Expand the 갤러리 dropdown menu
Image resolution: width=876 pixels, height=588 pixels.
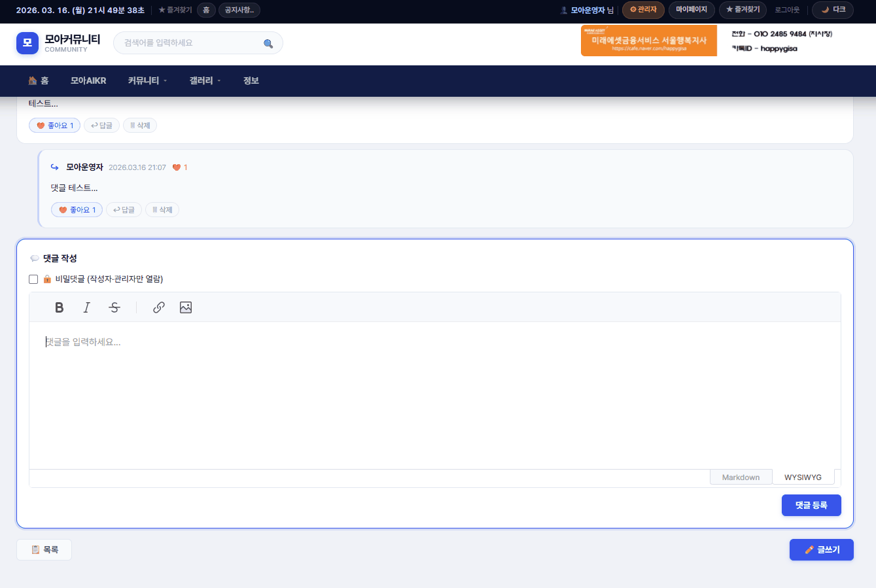click(205, 80)
